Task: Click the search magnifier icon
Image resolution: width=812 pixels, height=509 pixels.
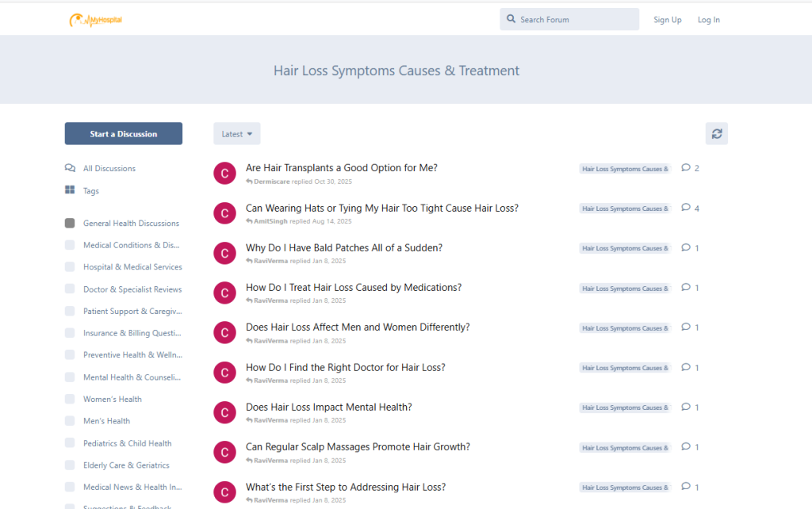Action: click(511, 19)
